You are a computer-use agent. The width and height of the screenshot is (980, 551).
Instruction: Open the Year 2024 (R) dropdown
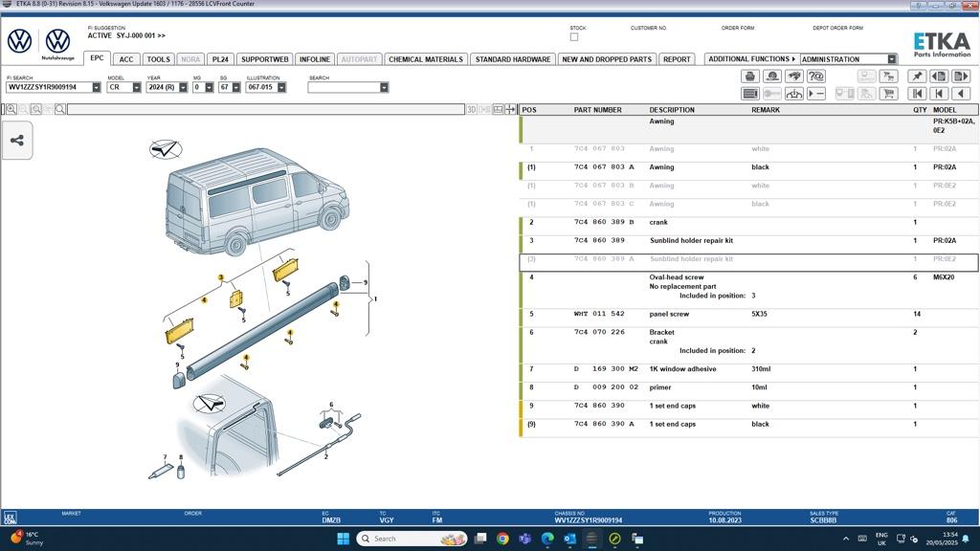tap(183, 87)
